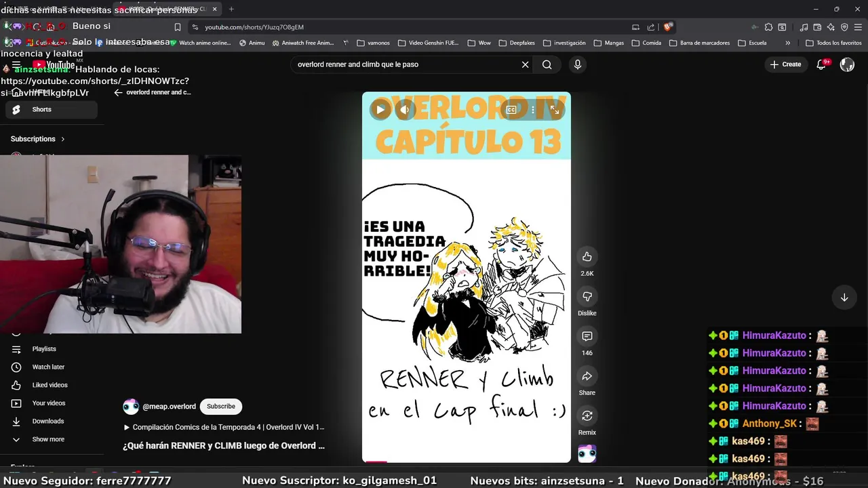
Task: Start voice search with the microphone
Action: pyautogui.click(x=577, y=64)
